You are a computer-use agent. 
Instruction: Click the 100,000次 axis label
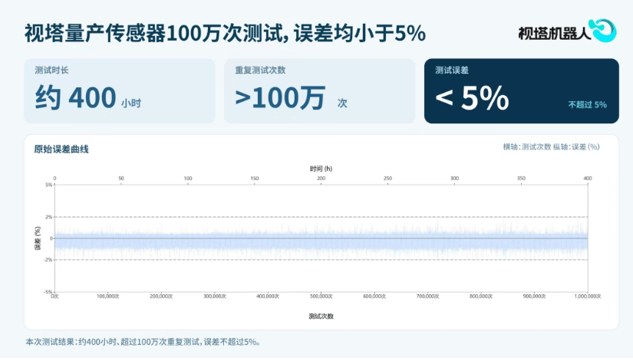(108, 297)
